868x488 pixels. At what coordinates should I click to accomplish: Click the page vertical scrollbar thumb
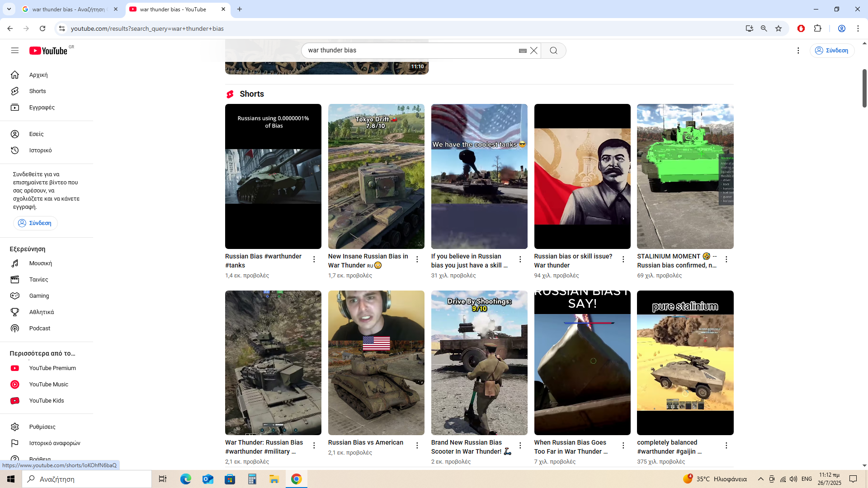(x=864, y=88)
